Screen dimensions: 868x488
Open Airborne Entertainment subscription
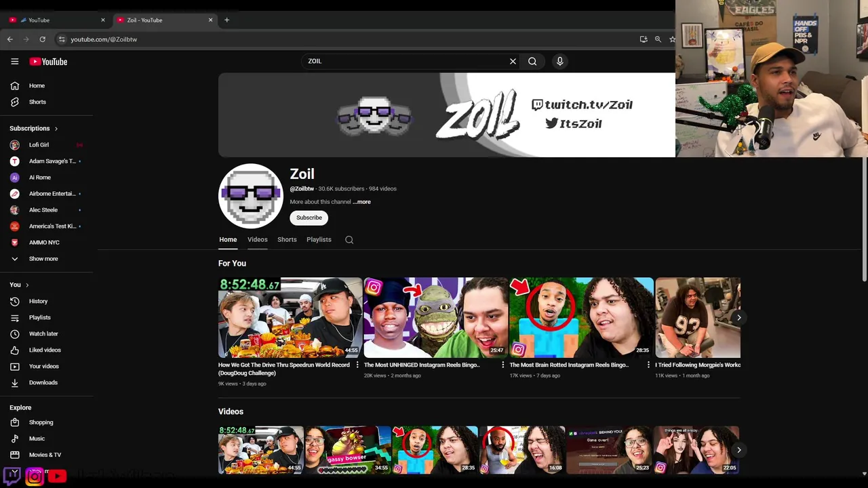(x=47, y=193)
